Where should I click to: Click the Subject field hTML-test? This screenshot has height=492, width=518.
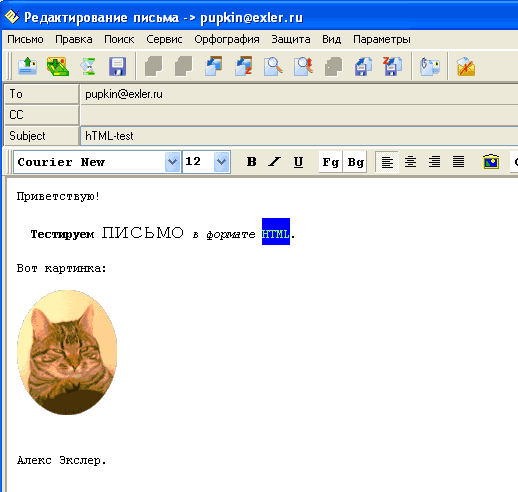[x=299, y=136]
